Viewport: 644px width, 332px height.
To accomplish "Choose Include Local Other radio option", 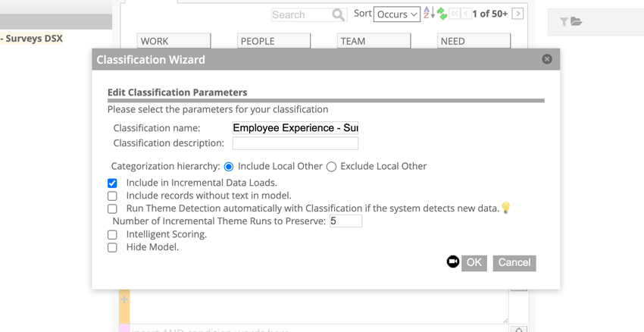I will (x=229, y=167).
